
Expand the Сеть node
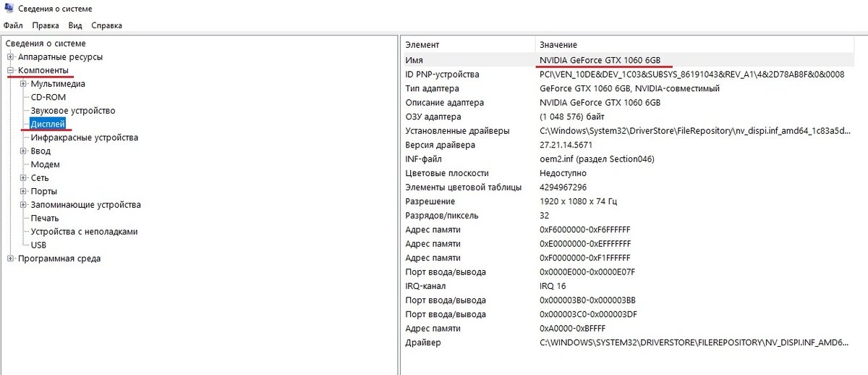23,178
